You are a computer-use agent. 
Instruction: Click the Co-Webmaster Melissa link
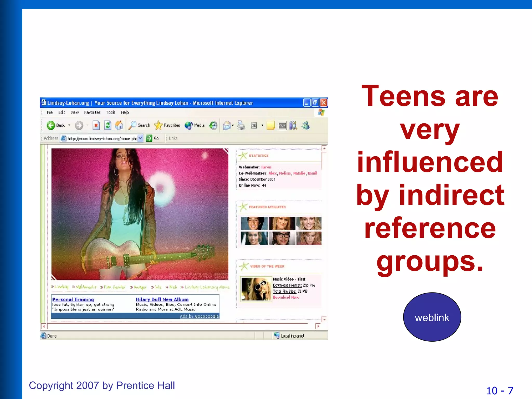[x=285, y=173]
